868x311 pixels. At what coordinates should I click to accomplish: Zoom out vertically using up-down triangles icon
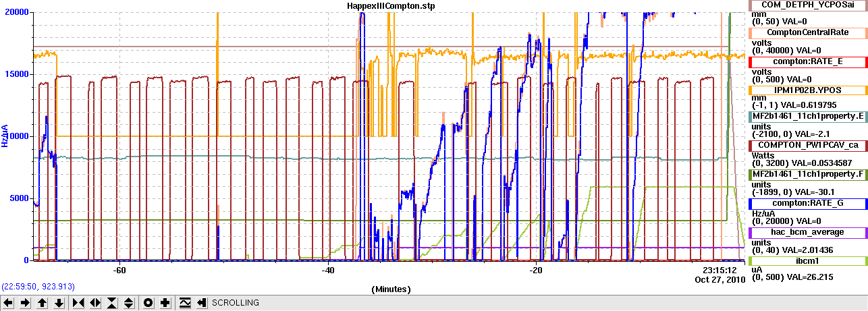pyautogui.click(x=129, y=303)
